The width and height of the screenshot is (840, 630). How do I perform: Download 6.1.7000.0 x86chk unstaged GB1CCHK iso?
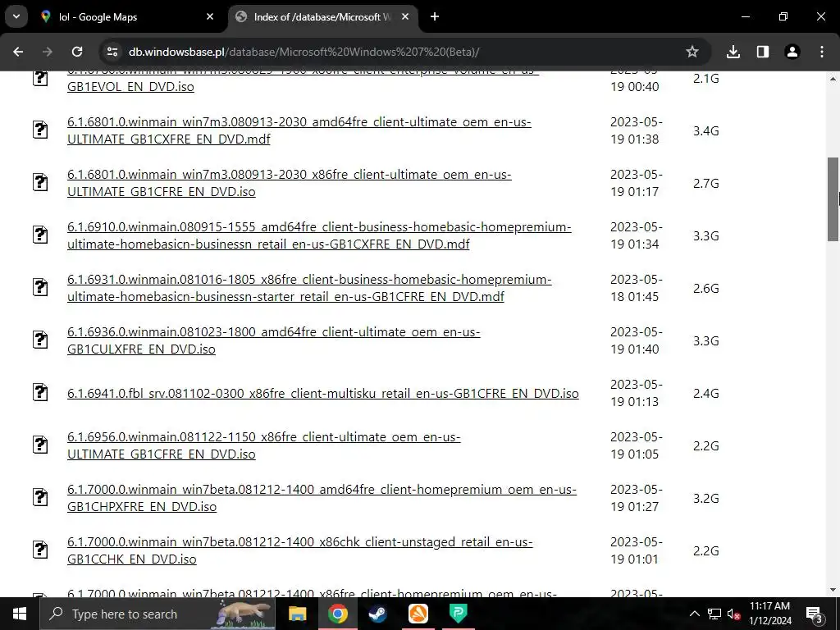[300, 550]
